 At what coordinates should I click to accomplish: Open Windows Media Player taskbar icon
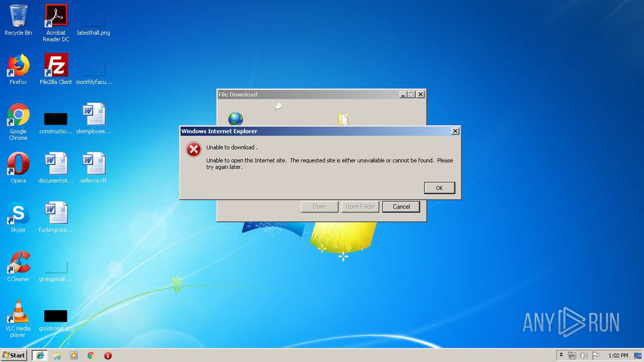74,355
